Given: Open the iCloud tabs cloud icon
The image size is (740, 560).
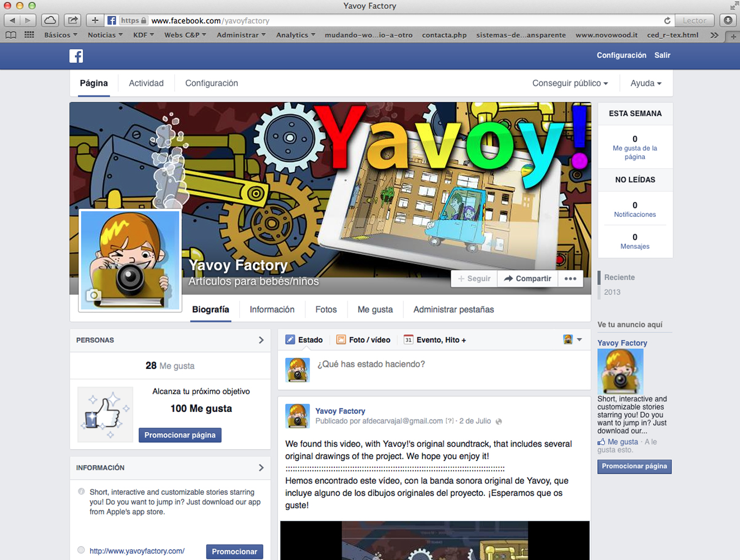Looking at the screenshot, I should pos(50,21).
